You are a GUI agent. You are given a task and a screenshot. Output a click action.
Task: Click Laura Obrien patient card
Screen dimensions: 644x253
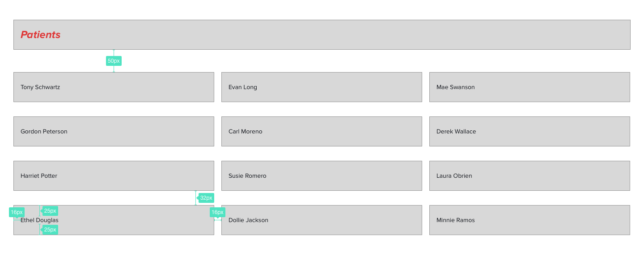pos(530,176)
